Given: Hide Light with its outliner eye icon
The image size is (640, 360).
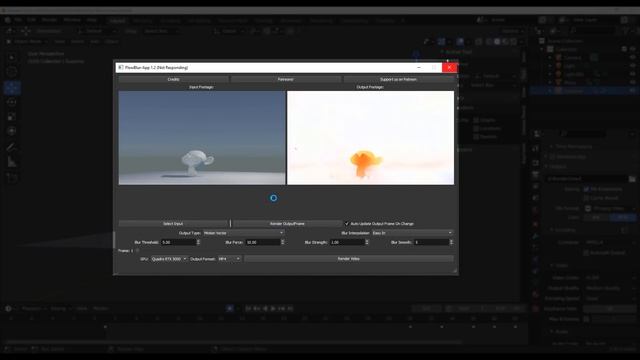Looking at the screenshot, I should click(633, 66).
